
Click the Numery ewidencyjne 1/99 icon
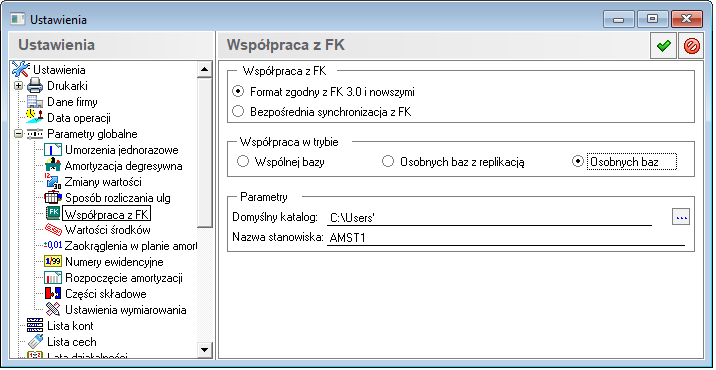53,262
